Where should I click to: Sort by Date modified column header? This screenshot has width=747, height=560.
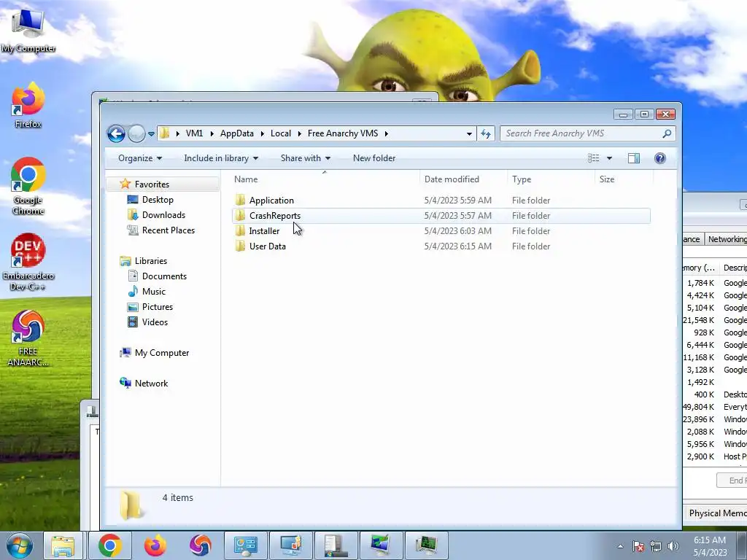(463, 179)
